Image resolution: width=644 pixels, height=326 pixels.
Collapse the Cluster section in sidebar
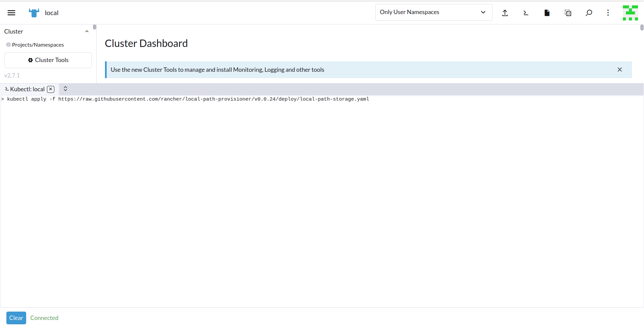[x=87, y=31]
